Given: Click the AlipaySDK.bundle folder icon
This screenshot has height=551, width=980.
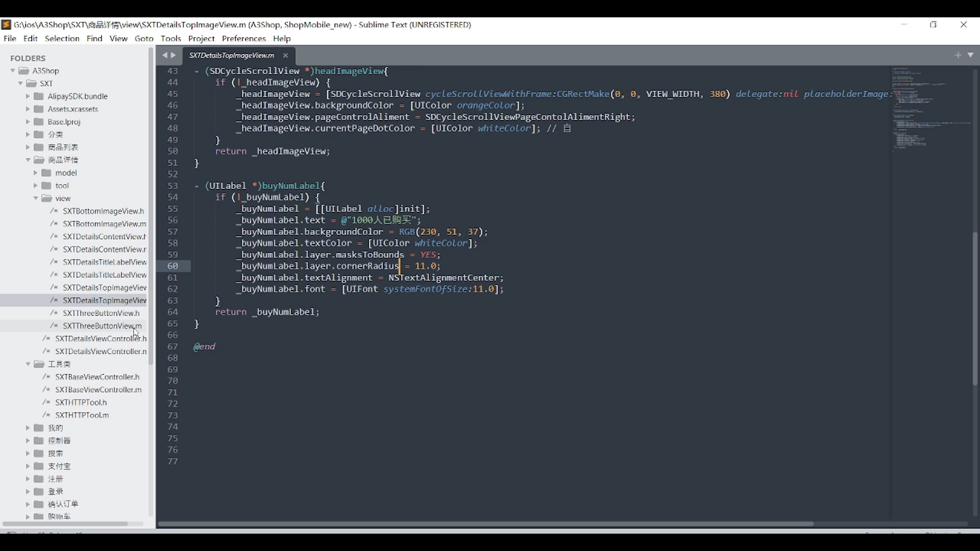Looking at the screenshot, I should coord(38,96).
